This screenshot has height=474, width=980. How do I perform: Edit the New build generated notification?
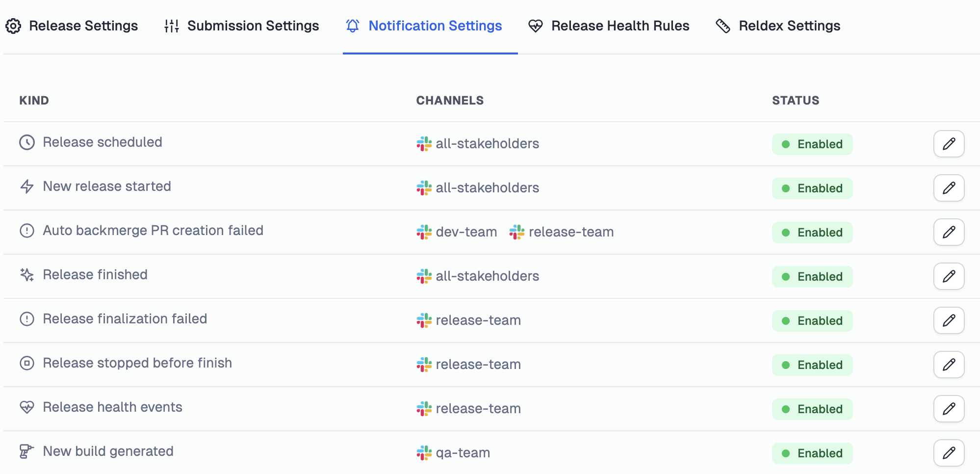tap(949, 453)
